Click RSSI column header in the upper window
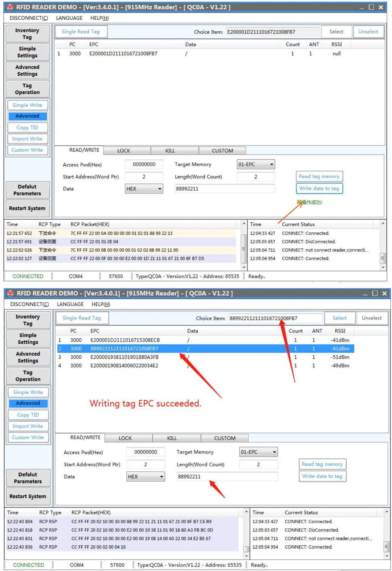Screen dimensions: 392x571 point(337,44)
